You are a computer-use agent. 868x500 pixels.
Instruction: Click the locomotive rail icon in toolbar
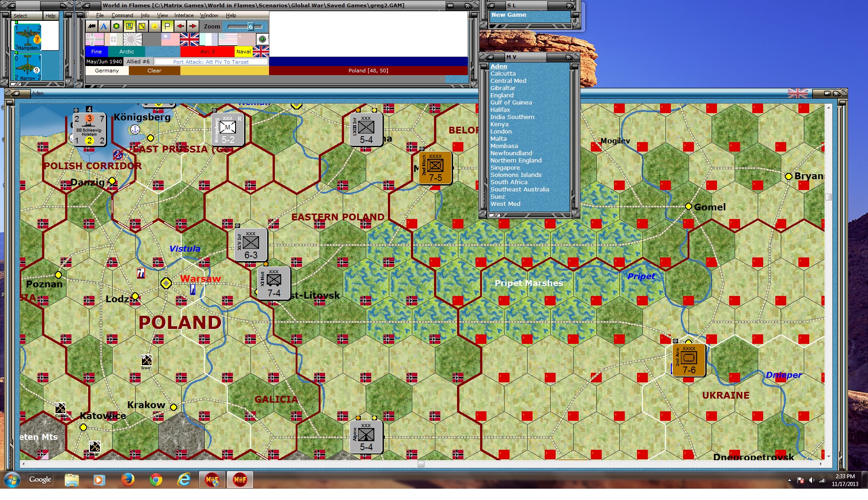point(92,26)
